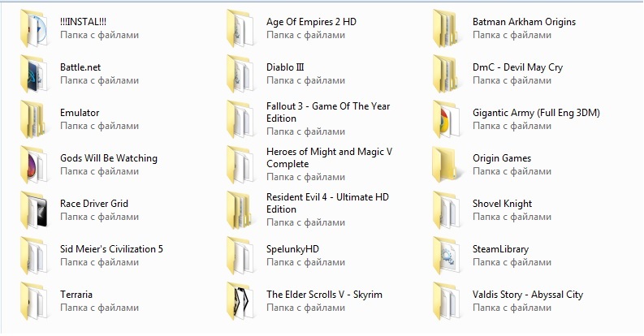Select the Gods Will Be Watching folder icon
The width and height of the screenshot is (644, 336).
[34, 165]
